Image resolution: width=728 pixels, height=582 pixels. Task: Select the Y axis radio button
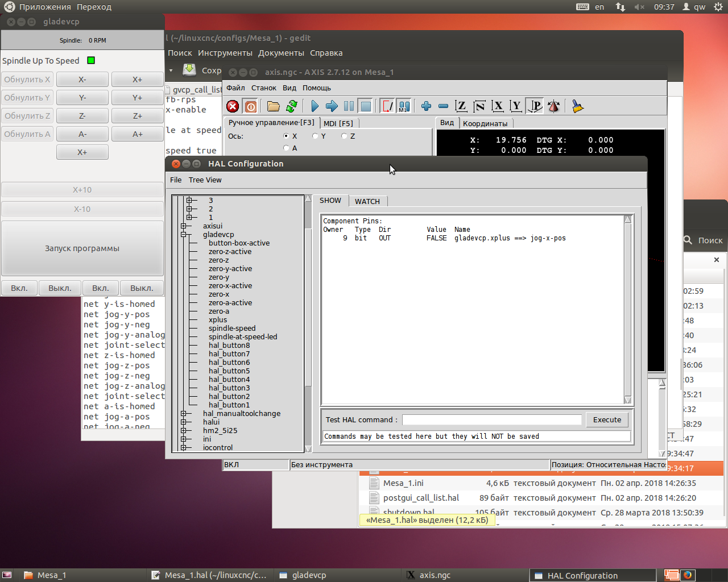click(315, 136)
